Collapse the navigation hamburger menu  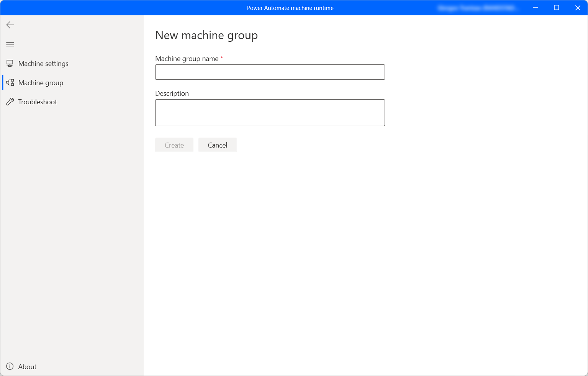coord(10,44)
